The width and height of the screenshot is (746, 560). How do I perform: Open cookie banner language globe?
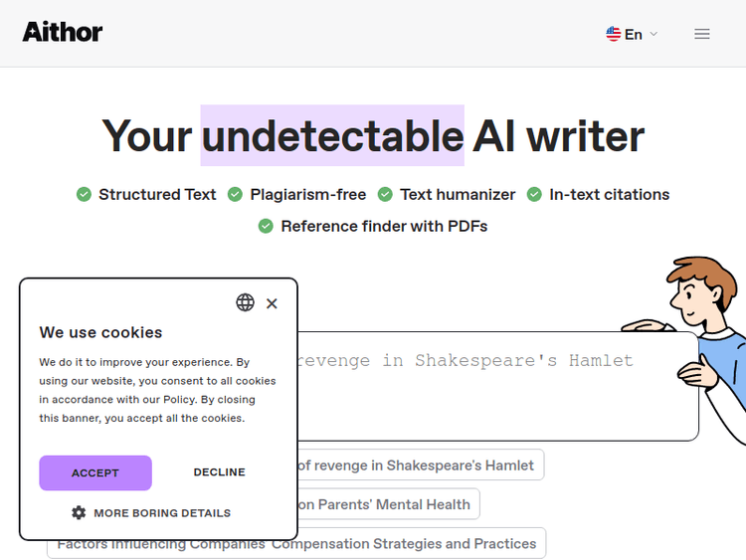tap(245, 302)
